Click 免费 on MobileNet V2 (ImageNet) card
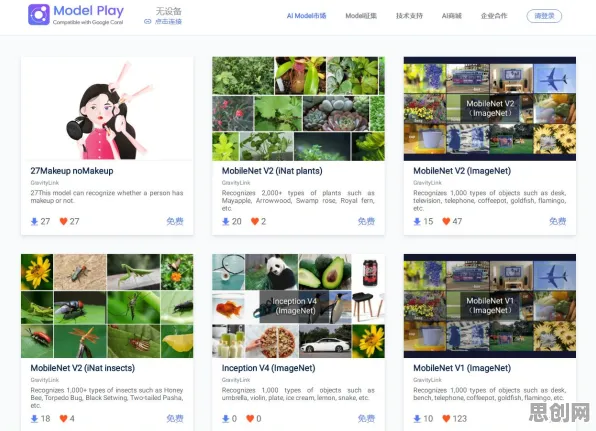The image size is (596, 431). tap(558, 221)
